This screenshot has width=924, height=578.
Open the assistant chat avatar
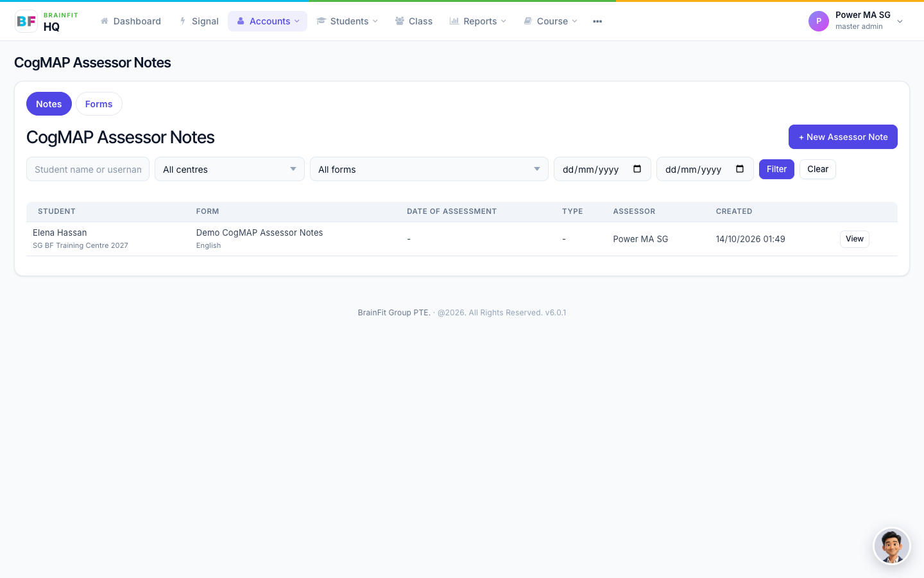click(x=892, y=546)
